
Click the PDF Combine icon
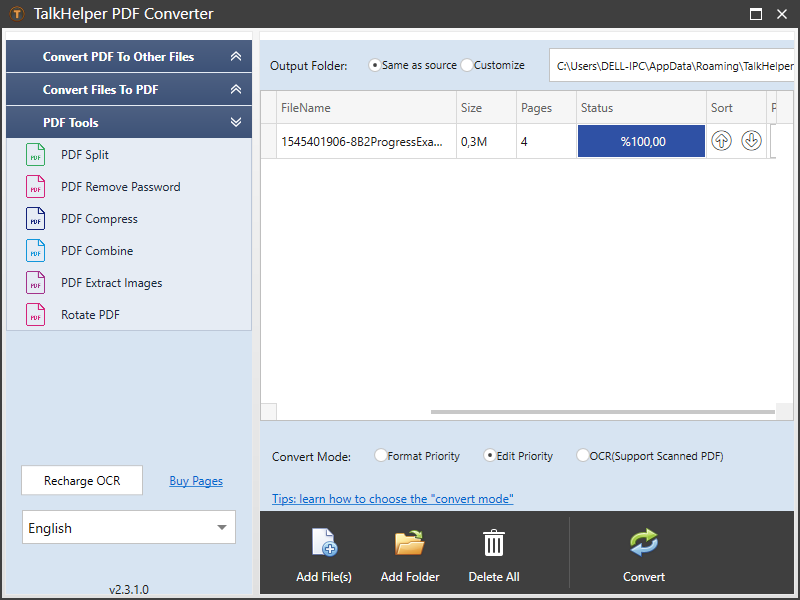[36, 251]
